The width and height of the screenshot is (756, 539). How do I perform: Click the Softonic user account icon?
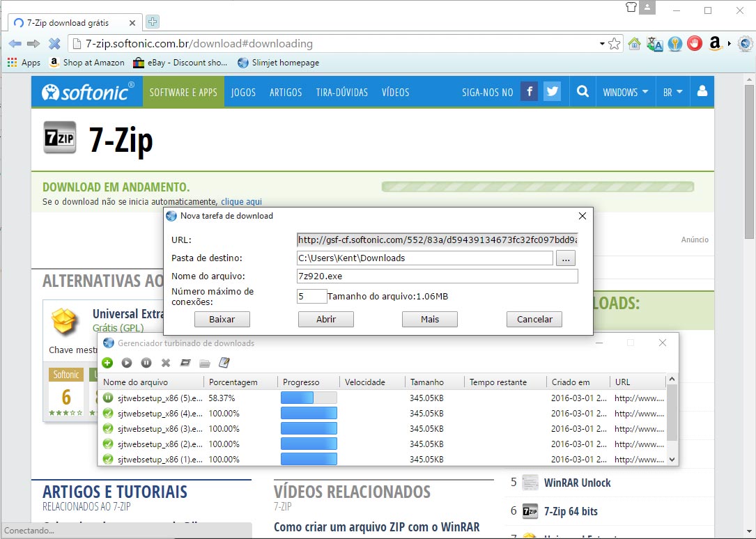pos(702,91)
